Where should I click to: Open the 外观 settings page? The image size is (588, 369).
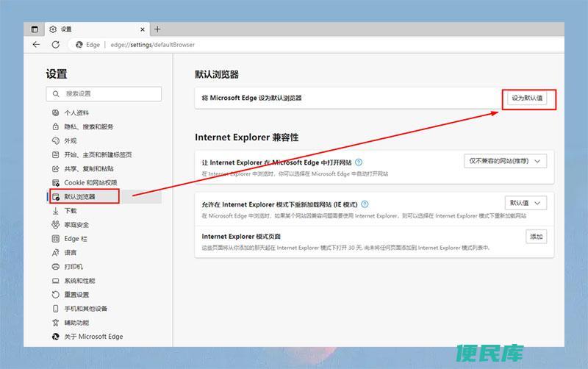click(x=71, y=140)
